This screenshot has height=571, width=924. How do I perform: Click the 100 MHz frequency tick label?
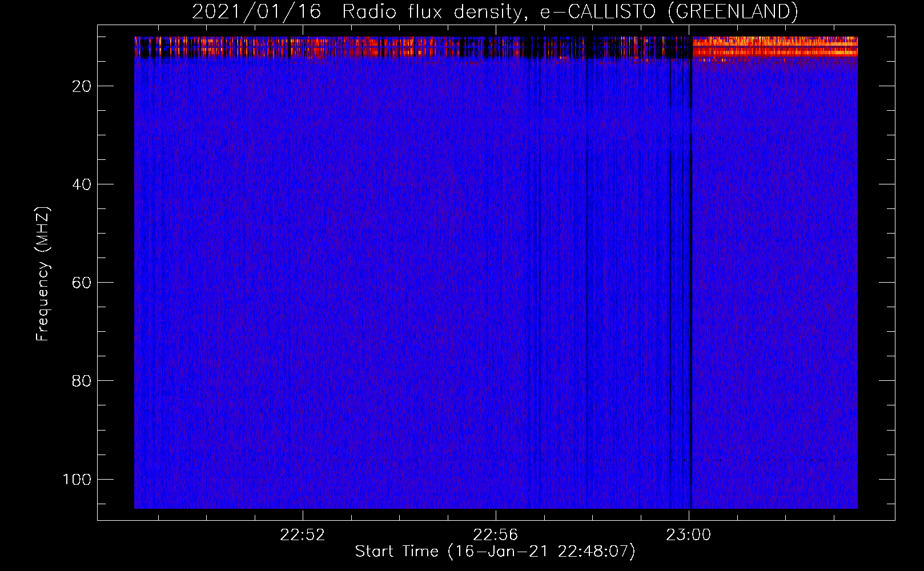77,479
